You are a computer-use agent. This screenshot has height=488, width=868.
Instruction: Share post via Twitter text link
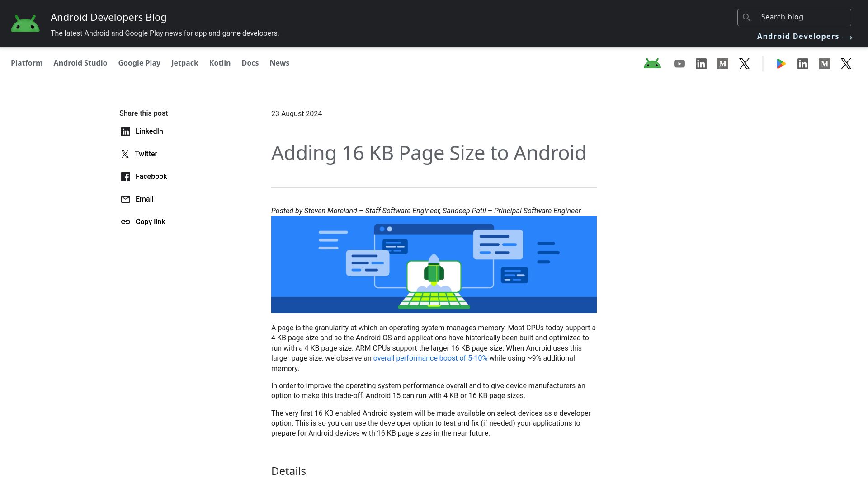pyautogui.click(x=146, y=154)
